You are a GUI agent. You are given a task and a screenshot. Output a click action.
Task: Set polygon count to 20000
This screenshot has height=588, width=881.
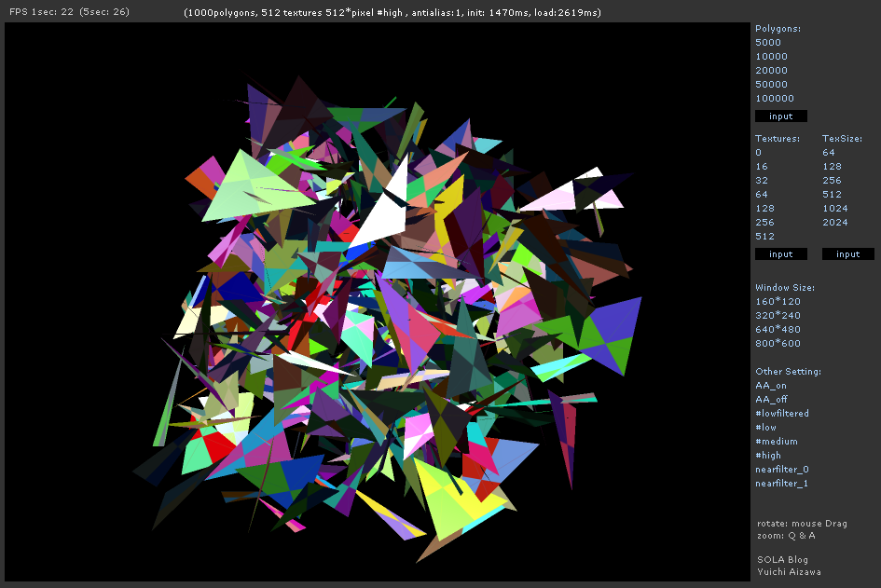(771, 71)
